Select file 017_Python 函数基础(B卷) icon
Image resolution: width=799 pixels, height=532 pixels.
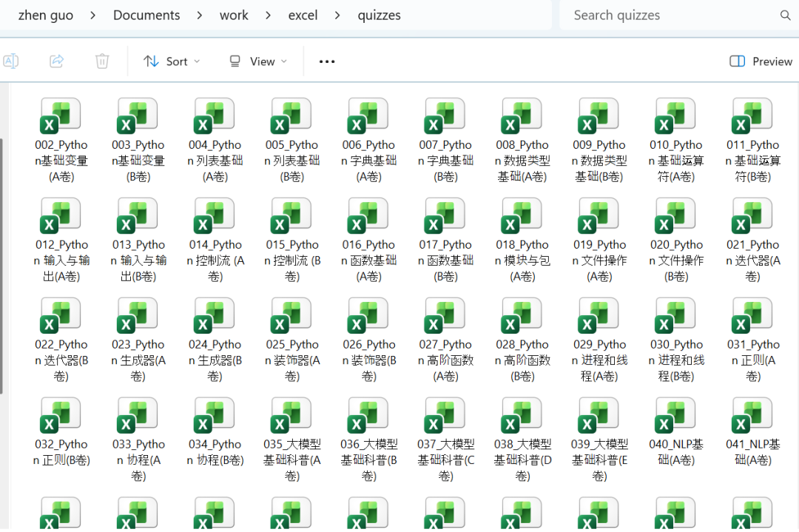point(445,217)
